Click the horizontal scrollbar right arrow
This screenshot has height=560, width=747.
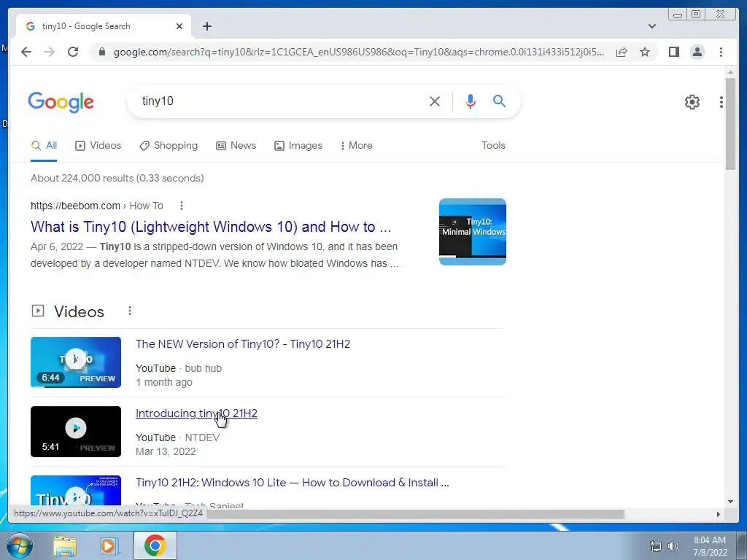point(719,514)
